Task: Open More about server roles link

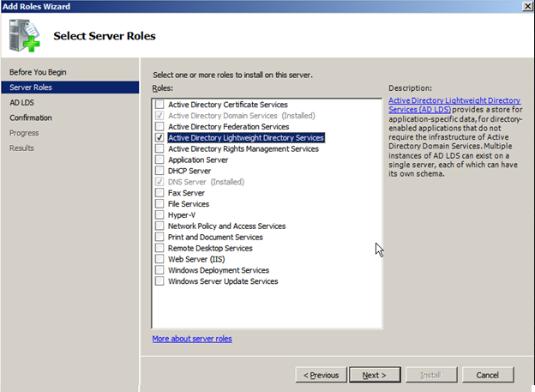Action: pos(192,339)
